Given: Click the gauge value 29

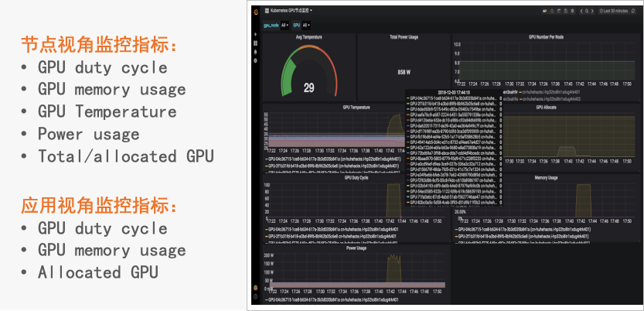Looking at the screenshot, I should point(309,87).
